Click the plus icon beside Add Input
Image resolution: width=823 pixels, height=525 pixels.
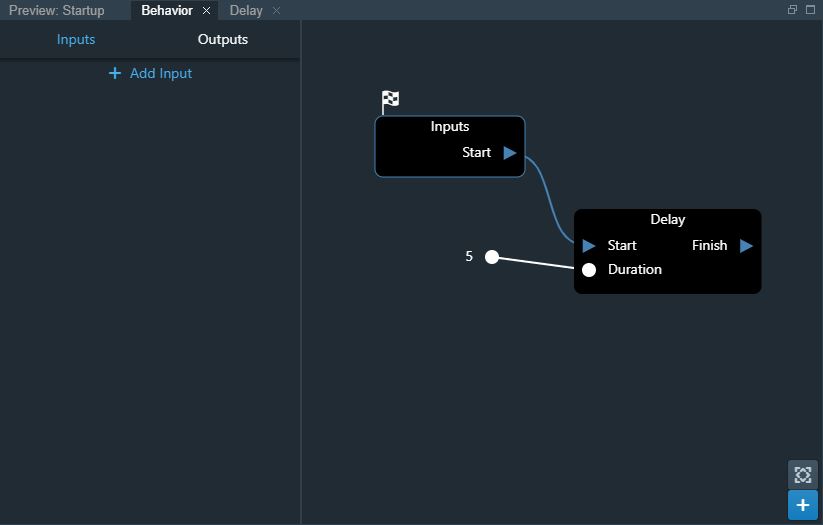(x=115, y=73)
